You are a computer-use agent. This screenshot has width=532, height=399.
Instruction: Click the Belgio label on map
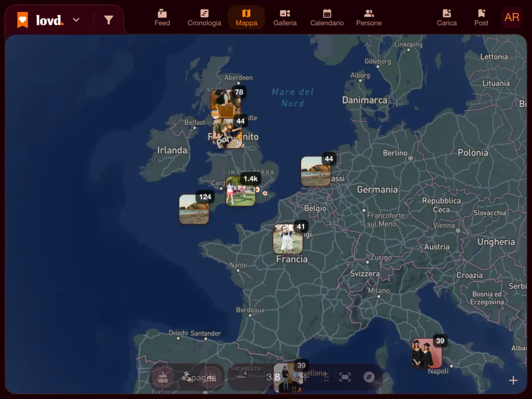315,208
